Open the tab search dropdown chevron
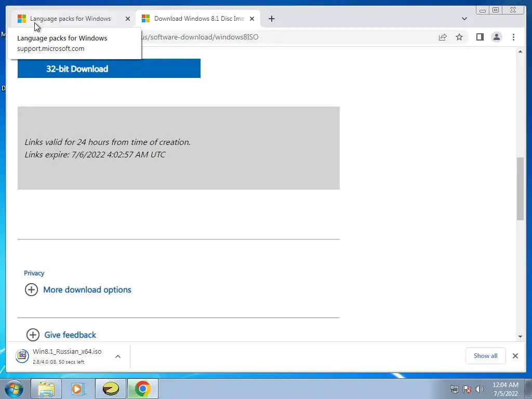Viewport: 532px width, 399px height. (x=464, y=19)
